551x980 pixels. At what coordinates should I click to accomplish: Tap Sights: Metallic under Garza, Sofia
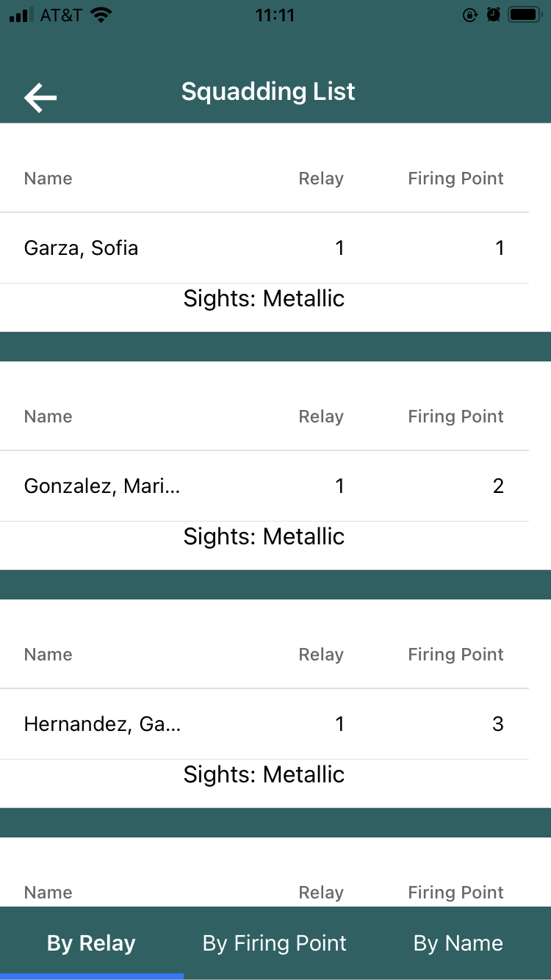tap(264, 299)
